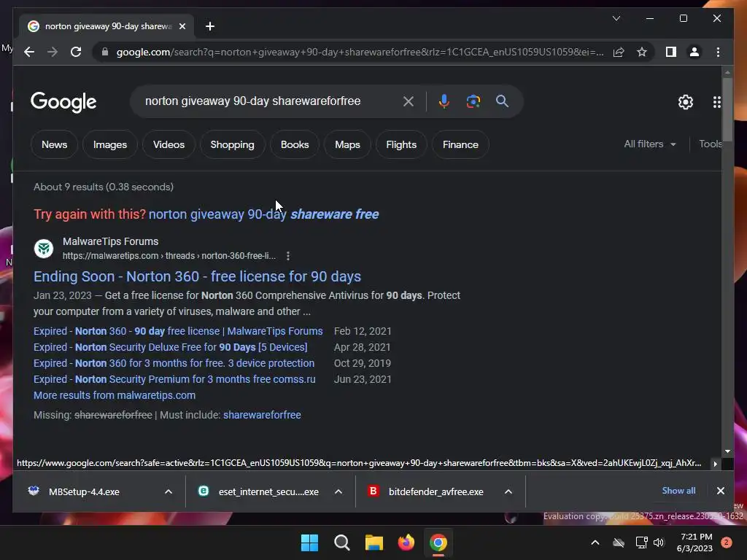Expand the All filters dropdown
This screenshot has height=560, width=747.
coord(650,144)
